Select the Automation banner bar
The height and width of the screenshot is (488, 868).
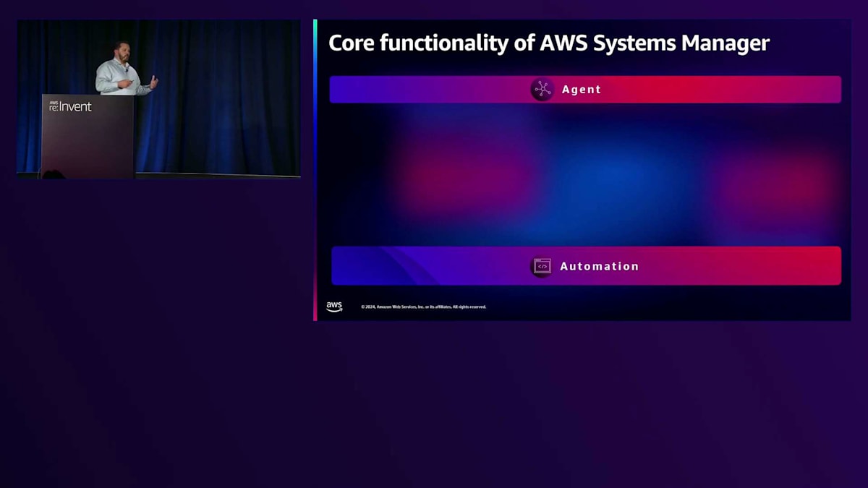click(x=586, y=266)
